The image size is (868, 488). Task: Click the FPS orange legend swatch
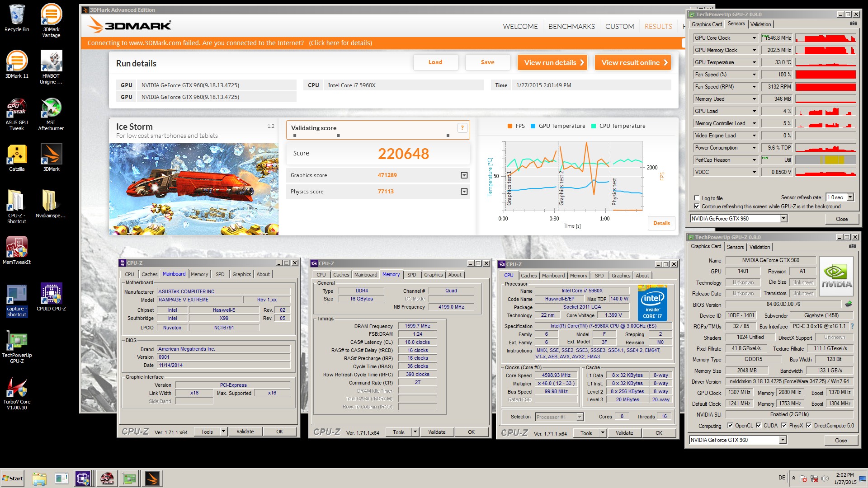[510, 126]
